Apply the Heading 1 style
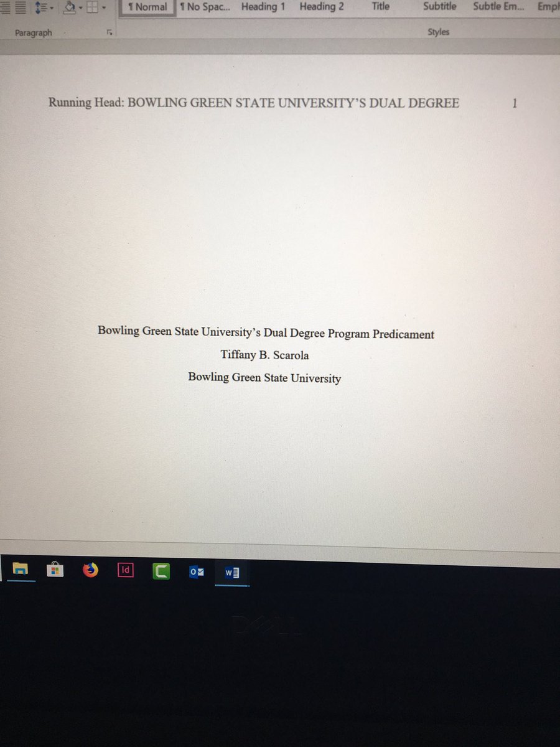This screenshot has height=747, width=560. pos(263,7)
